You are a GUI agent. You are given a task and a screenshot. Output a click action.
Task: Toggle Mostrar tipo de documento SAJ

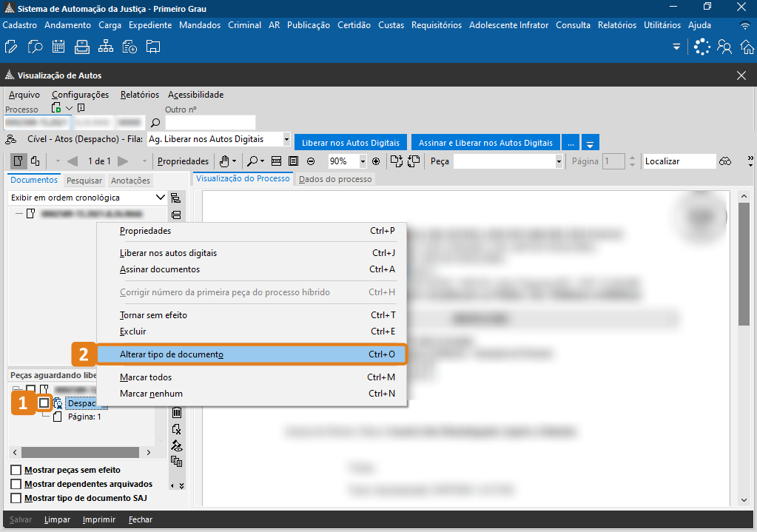click(x=16, y=498)
